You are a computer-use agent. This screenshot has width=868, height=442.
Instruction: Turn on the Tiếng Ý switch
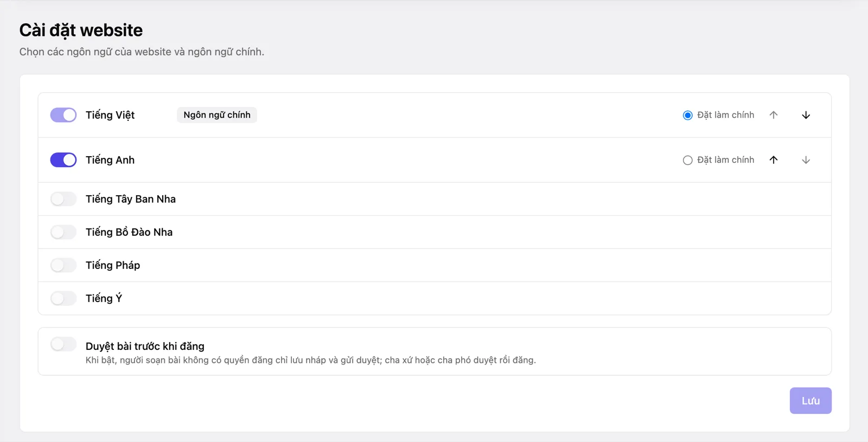pyautogui.click(x=63, y=298)
